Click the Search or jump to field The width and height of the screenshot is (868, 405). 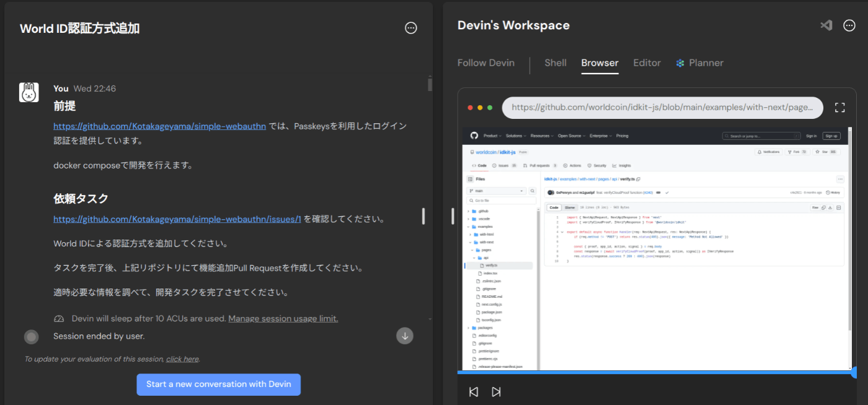[761, 136]
